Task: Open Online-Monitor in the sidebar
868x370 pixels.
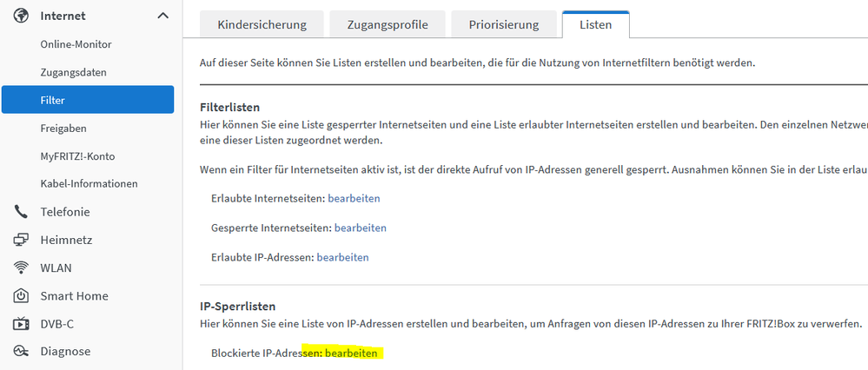Action: click(76, 44)
